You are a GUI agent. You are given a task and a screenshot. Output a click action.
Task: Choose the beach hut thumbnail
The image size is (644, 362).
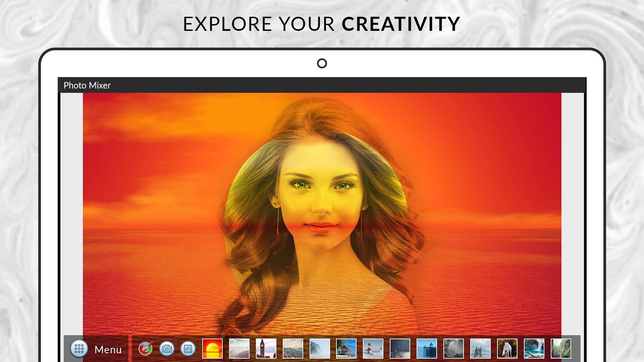pyautogui.click(x=346, y=349)
